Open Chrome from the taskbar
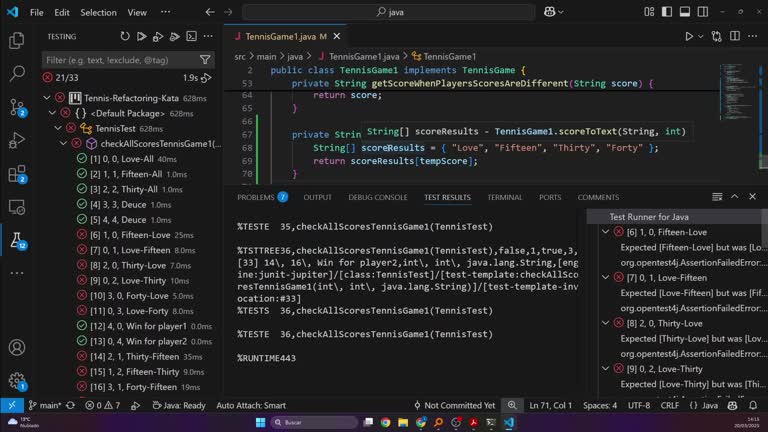The height and width of the screenshot is (432, 768). tap(385, 422)
